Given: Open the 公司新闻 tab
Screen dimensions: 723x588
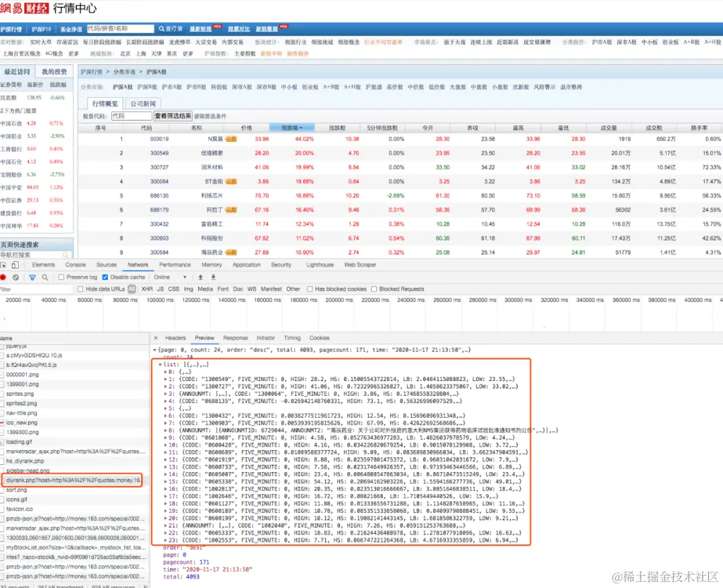Looking at the screenshot, I should pyautogui.click(x=143, y=103).
